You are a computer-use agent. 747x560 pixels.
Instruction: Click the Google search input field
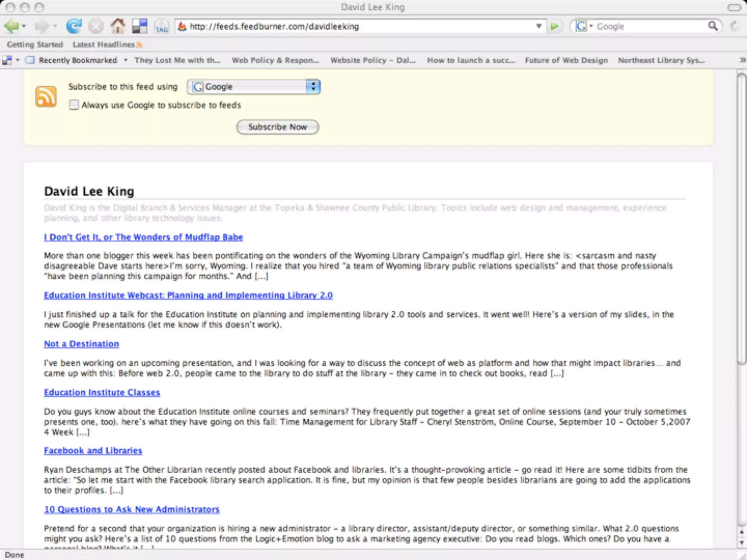[649, 26]
